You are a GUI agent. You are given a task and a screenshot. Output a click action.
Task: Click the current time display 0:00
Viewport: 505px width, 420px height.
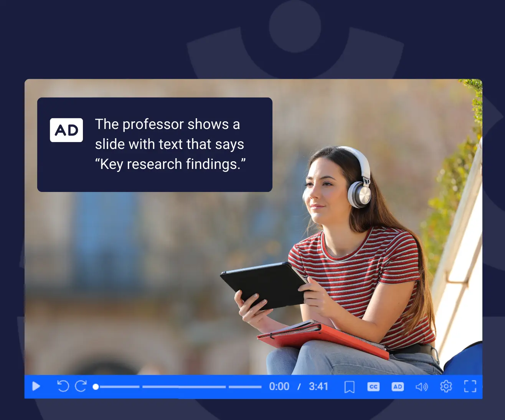coord(279,386)
